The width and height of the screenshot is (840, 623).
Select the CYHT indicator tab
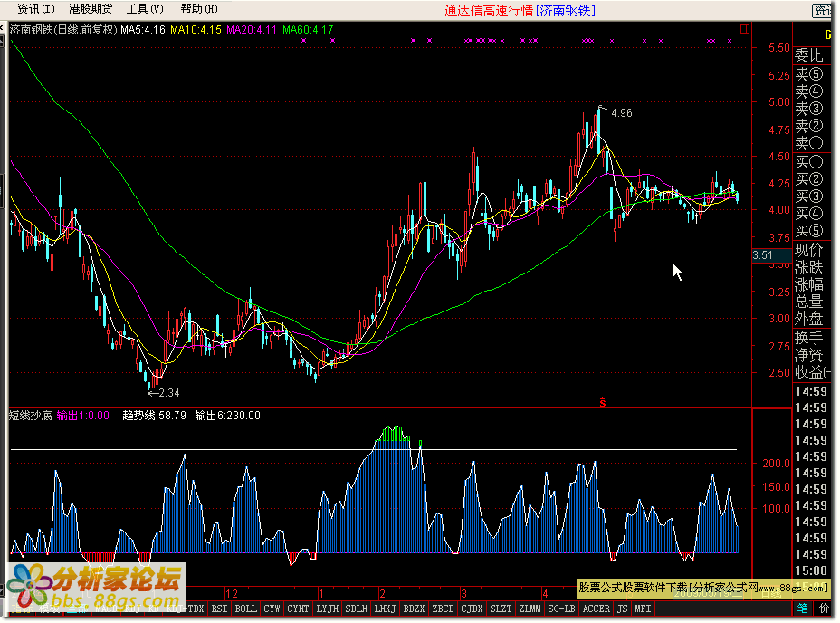pos(298,609)
